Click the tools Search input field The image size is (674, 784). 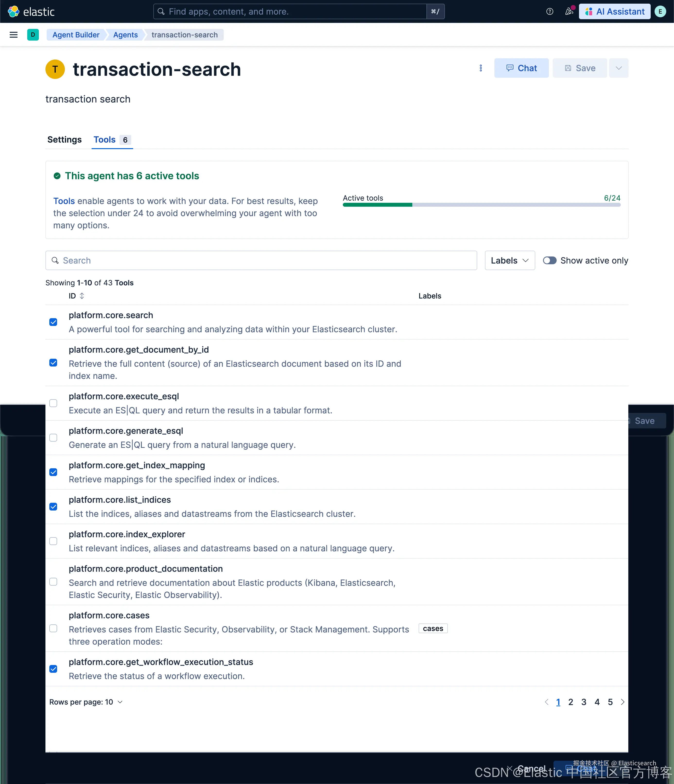click(x=261, y=260)
